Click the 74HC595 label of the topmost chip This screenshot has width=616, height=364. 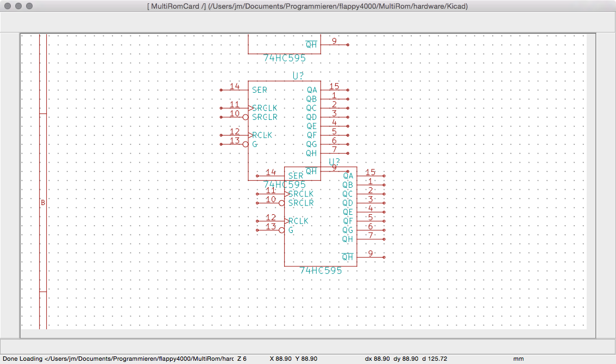284,59
